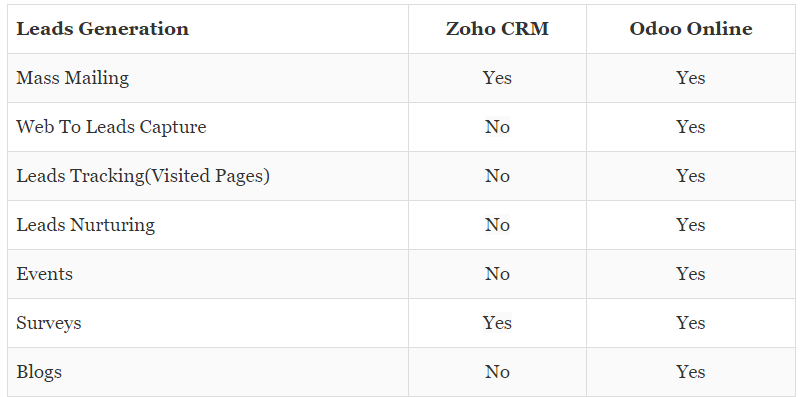Click Zoho CRM's No for Web To Leads Capture

coord(497,127)
